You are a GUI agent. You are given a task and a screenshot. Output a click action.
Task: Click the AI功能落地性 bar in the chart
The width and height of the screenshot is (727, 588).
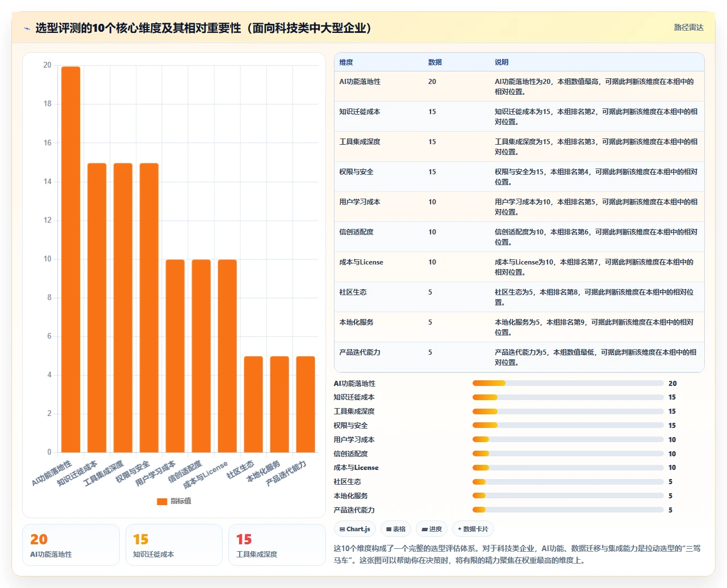click(70, 259)
